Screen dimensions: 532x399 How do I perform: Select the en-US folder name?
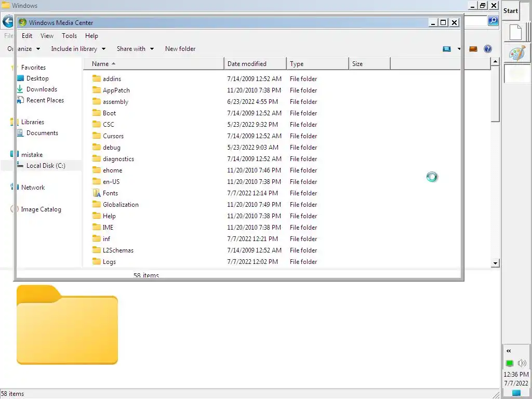pyautogui.click(x=111, y=181)
